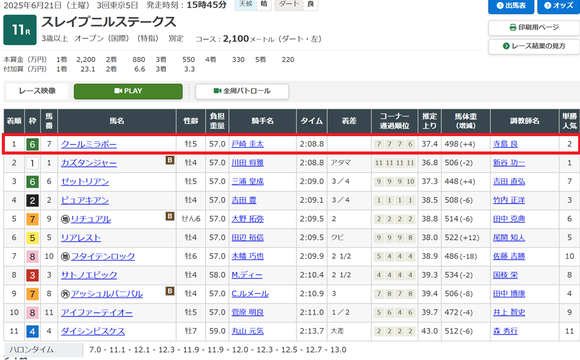
Task: Click the 外 mark before アッシュルバニパル
Action: coord(65,294)
